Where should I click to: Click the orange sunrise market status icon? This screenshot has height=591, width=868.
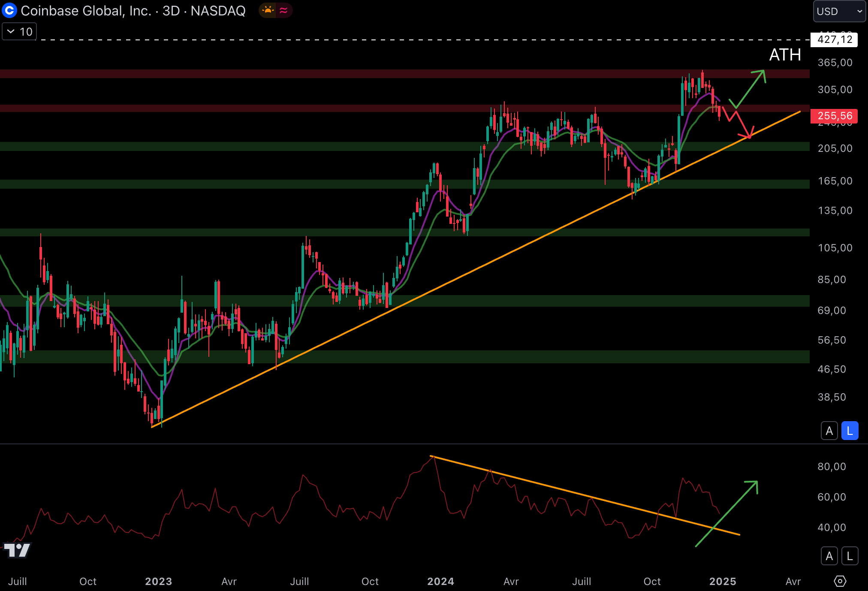pos(268,10)
